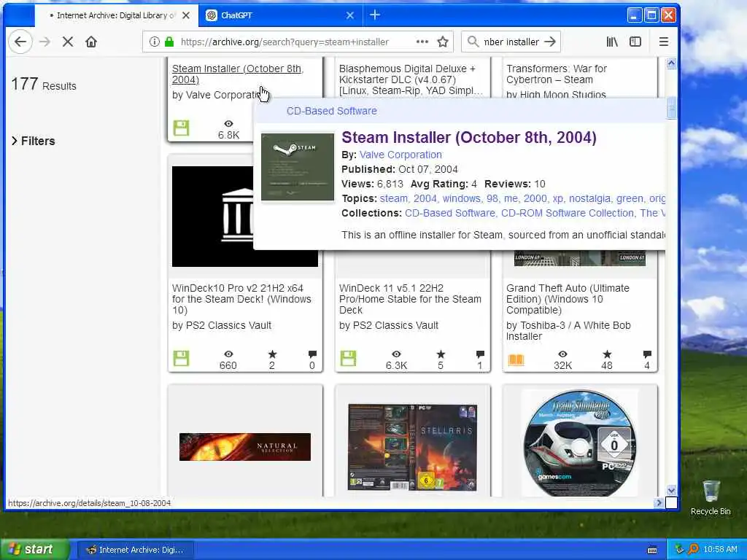Stop page loading with the X button
747x560 pixels.
tap(68, 42)
